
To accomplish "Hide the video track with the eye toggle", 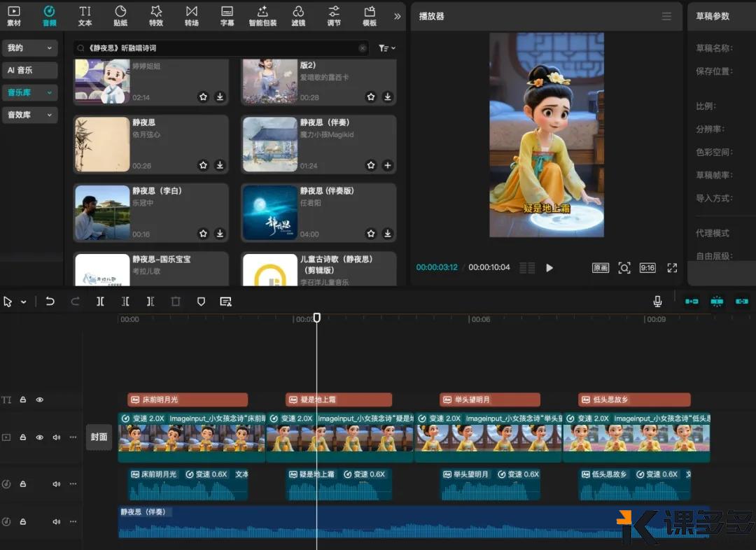I will click(x=39, y=437).
